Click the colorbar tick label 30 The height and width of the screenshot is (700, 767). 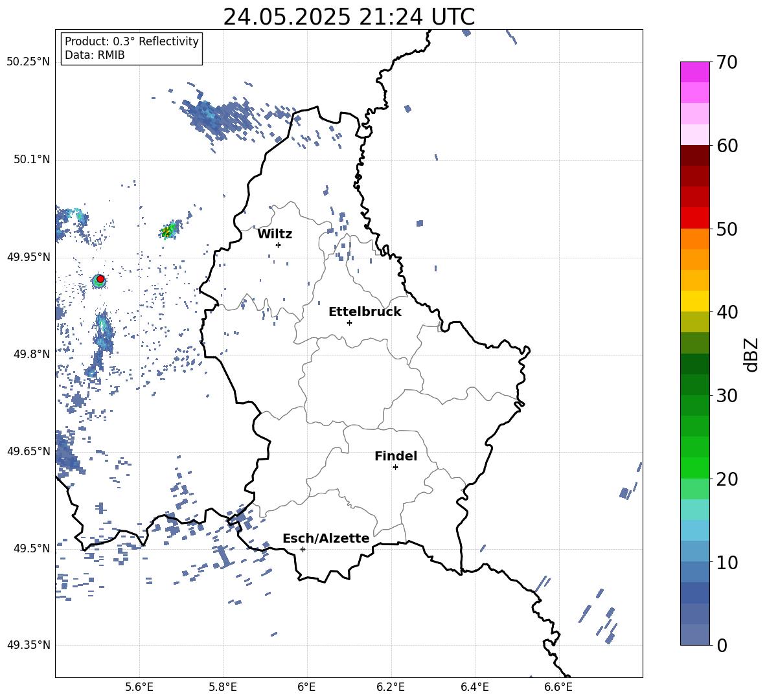(x=727, y=395)
